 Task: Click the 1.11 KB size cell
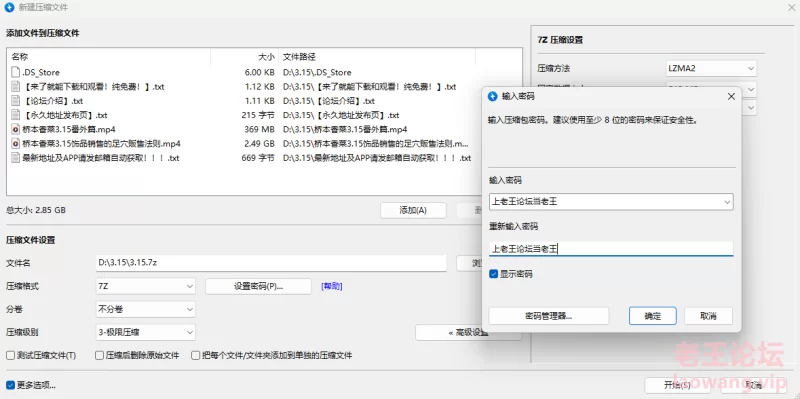click(260, 101)
